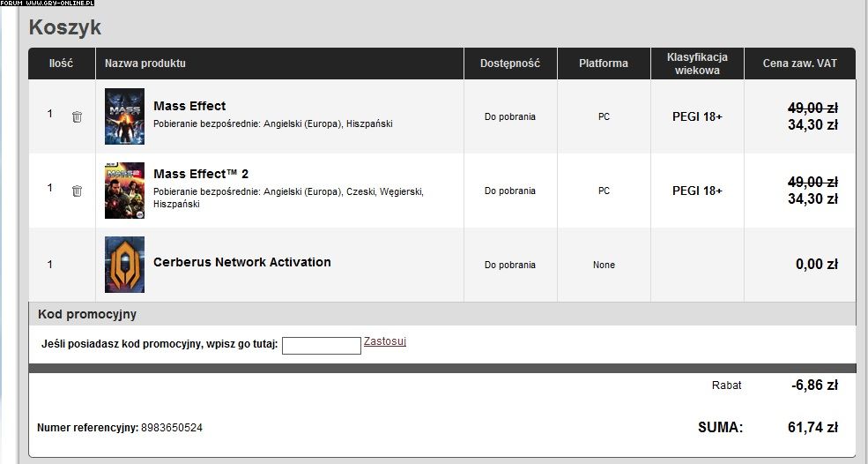Click the Klasyfikacja wiekowa column header
This screenshot has height=464, width=868.
(x=697, y=64)
